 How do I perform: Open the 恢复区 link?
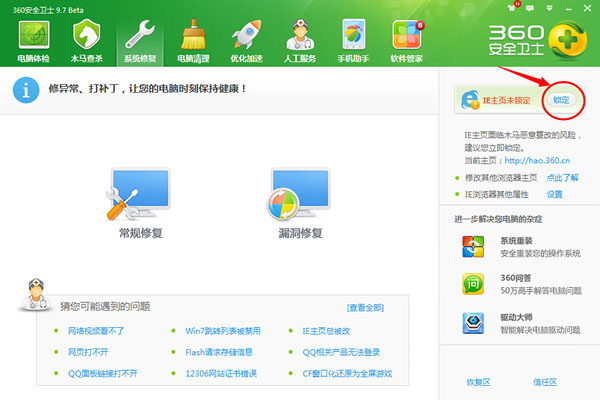pyautogui.click(x=478, y=382)
